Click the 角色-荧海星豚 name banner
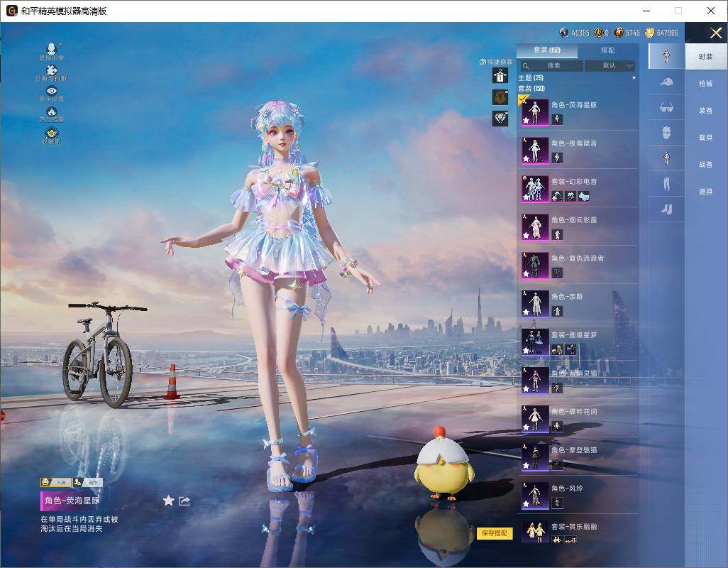This screenshot has height=568, width=728. (x=72, y=501)
